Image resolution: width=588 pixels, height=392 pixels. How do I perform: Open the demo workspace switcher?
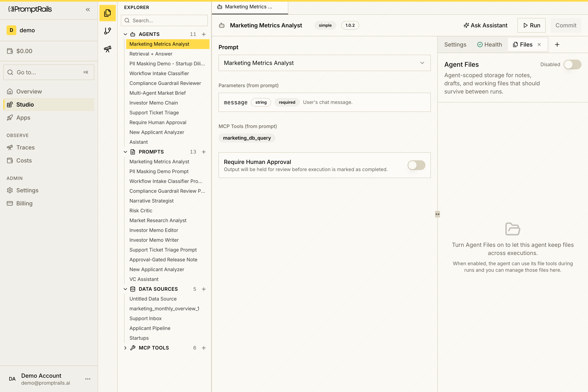tap(49, 30)
